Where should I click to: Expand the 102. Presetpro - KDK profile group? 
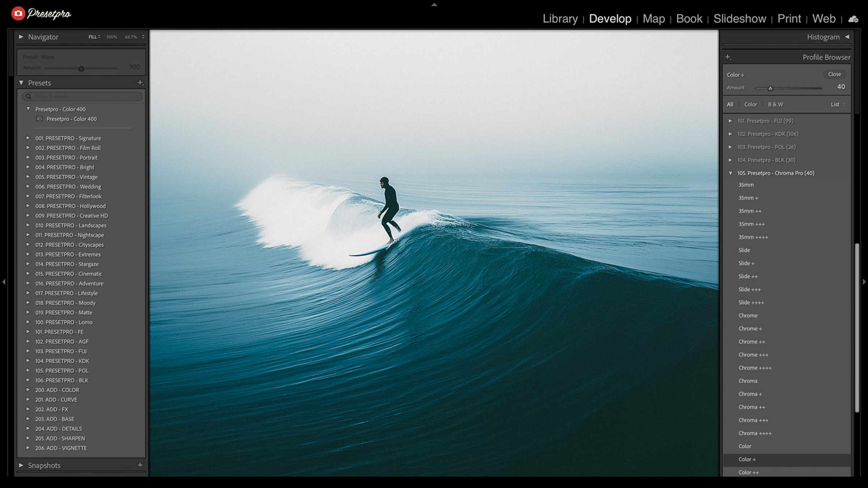[x=731, y=134]
